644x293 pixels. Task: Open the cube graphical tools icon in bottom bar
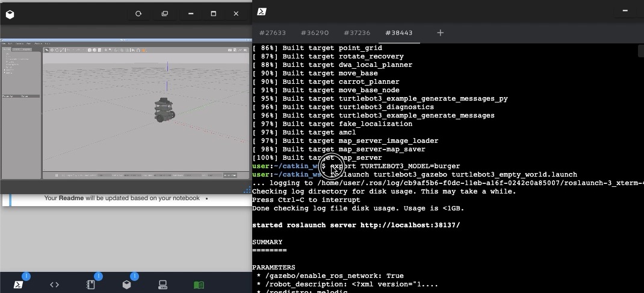127,285
